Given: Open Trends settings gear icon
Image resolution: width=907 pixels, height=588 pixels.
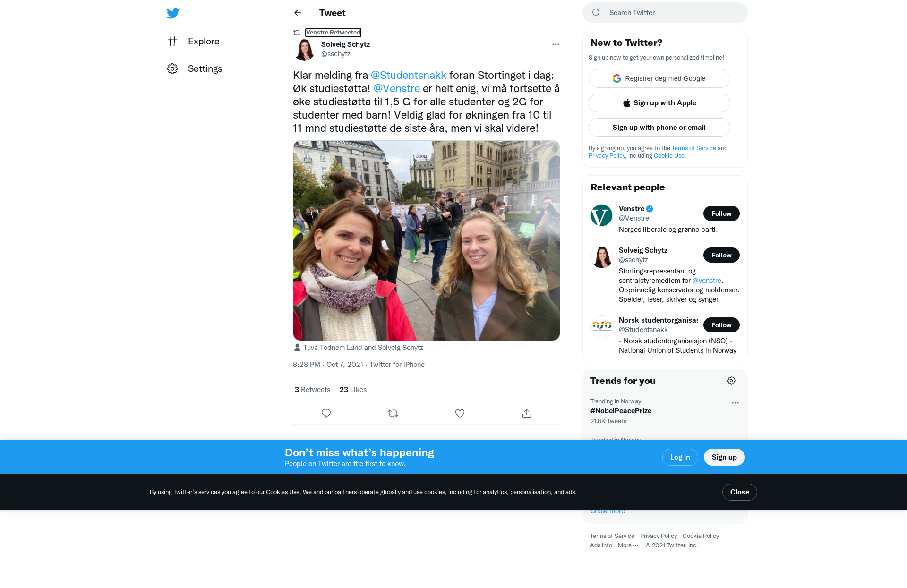Looking at the screenshot, I should click(731, 381).
